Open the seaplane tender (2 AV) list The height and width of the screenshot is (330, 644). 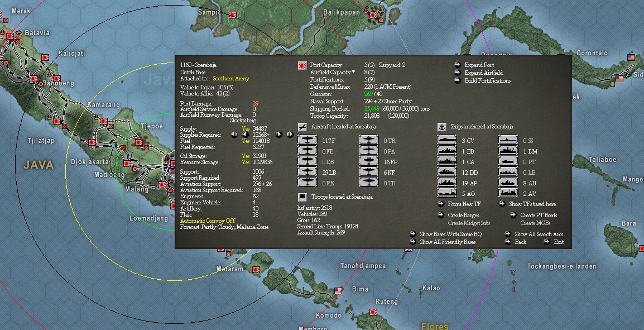click(x=508, y=193)
